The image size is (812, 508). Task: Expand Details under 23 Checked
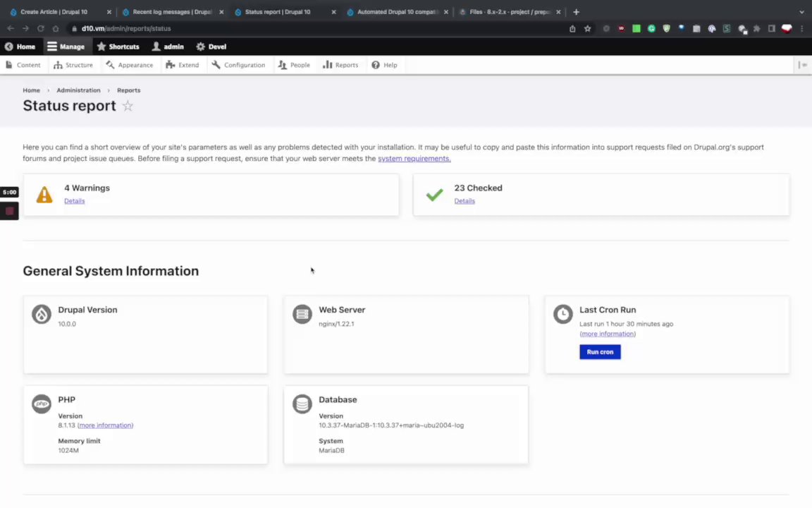pyautogui.click(x=465, y=201)
